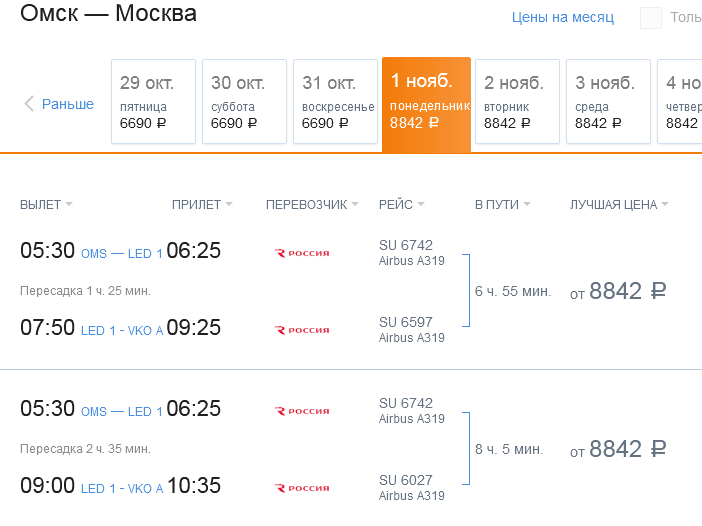Click the highlighted 1 нояб. понедельник tab
This screenshot has width=702, height=526.
point(426,102)
